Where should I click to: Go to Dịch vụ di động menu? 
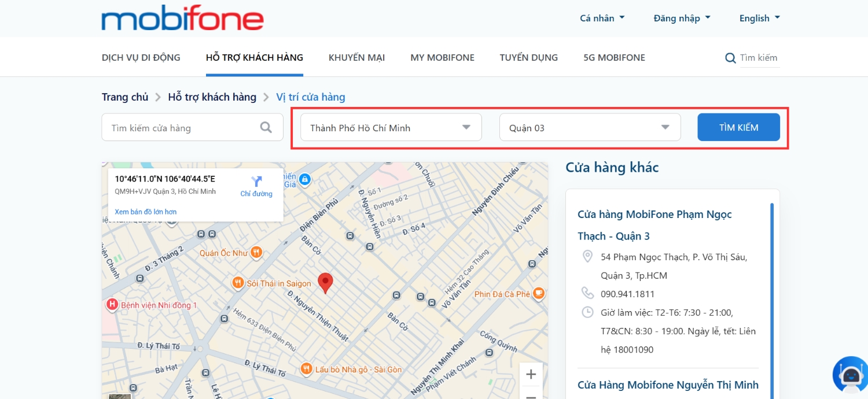(x=141, y=57)
